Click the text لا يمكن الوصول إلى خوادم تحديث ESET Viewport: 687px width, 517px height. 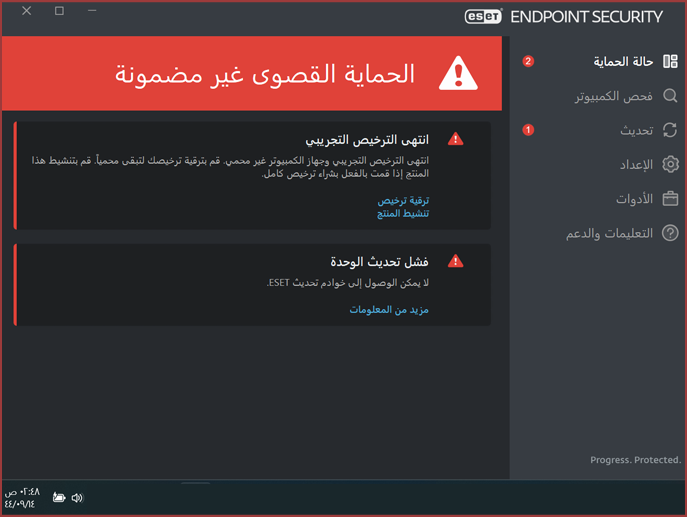(x=348, y=283)
